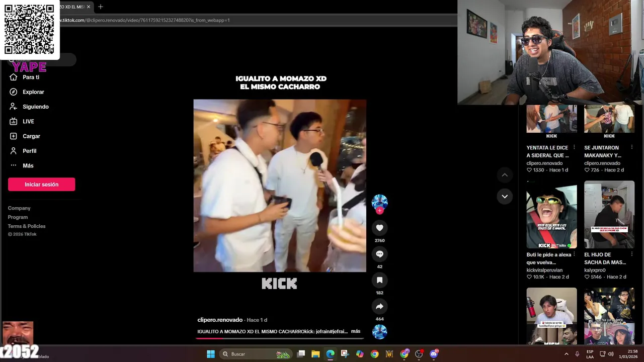
Task: Open Task View on the taskbar
Action: [x=301, y=354]
